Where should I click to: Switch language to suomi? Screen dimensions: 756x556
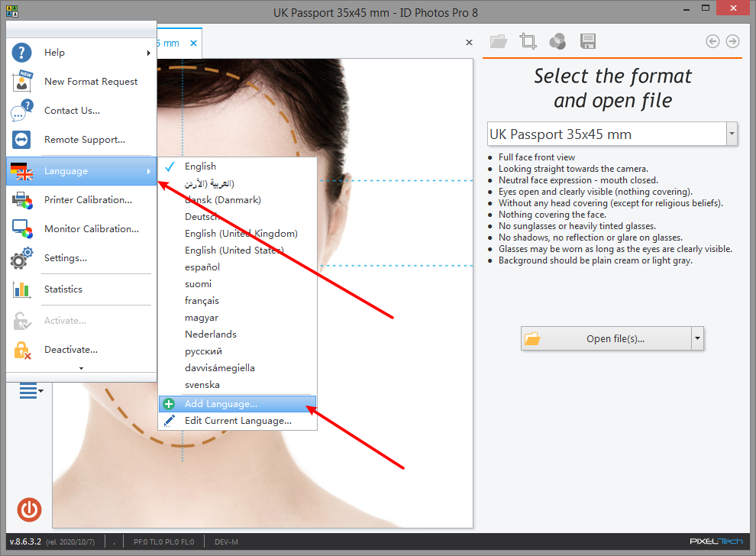coord(237,284)
